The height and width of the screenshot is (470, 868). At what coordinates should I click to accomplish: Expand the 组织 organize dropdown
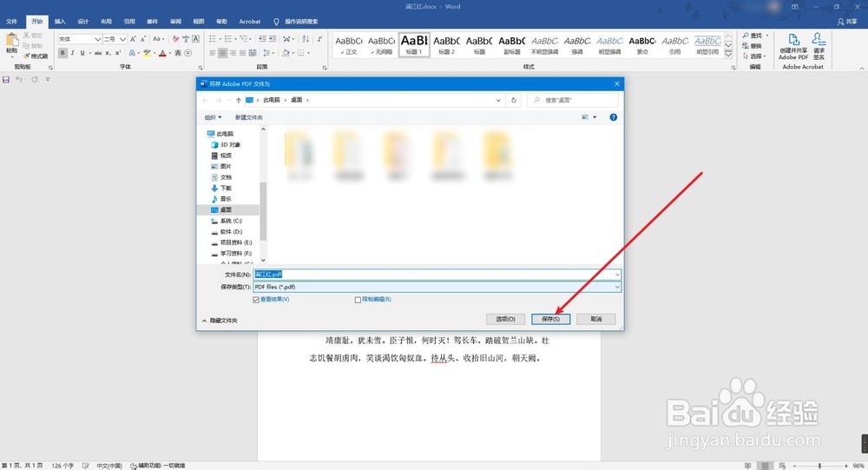213,117
